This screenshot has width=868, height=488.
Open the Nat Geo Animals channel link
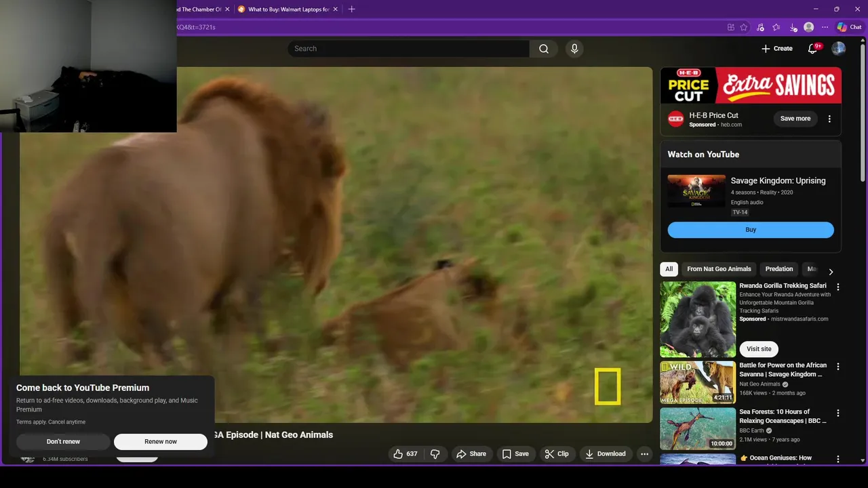point(759,384)
